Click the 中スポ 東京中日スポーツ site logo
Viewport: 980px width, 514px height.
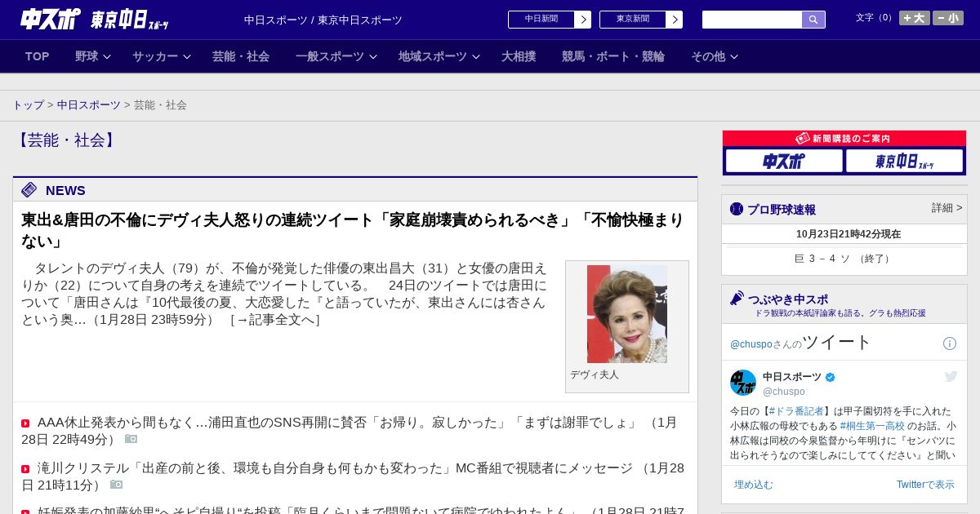tap(95, 20)
